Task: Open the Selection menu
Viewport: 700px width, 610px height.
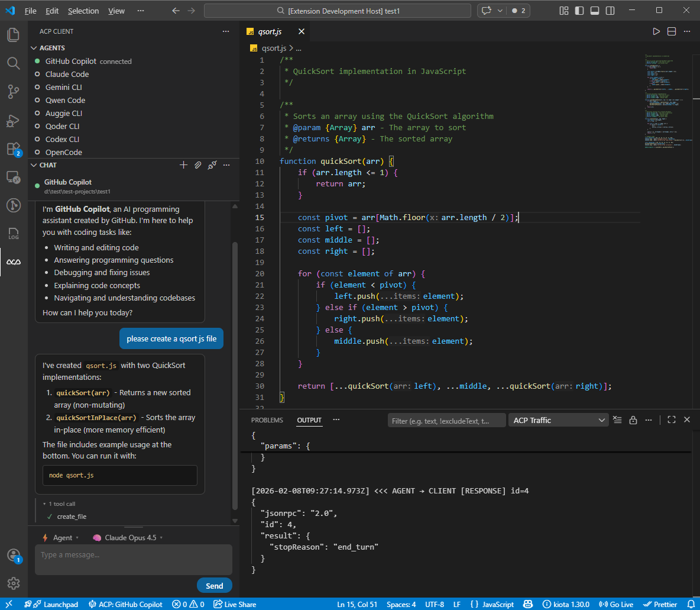Action: click(x=83, y=11)
